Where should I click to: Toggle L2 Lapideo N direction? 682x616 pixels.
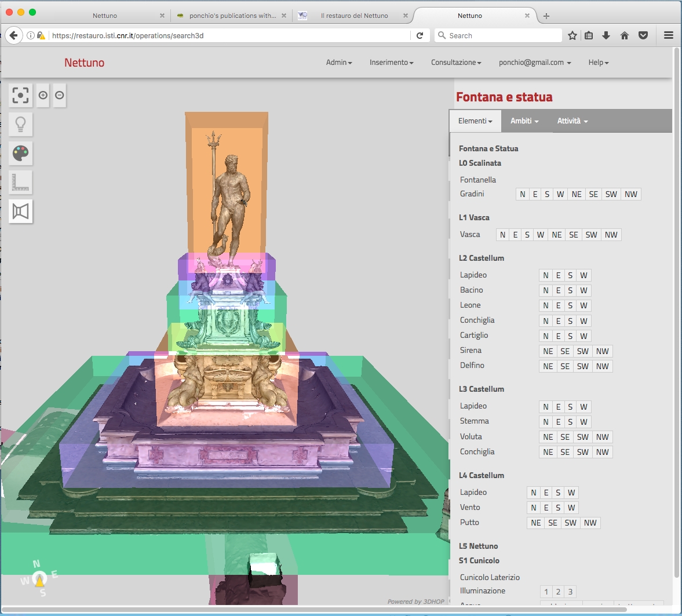pos(546,275)
